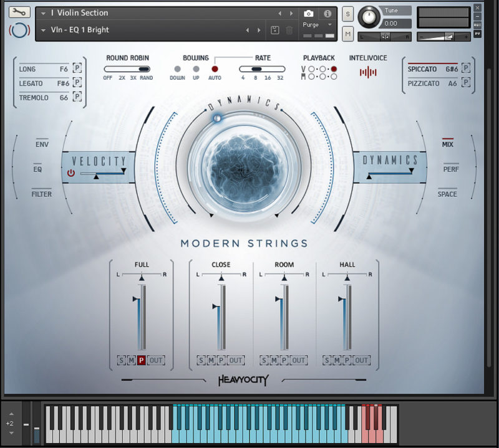
Task: Switch to the FILTER tab
Action: tap(41, 194)
